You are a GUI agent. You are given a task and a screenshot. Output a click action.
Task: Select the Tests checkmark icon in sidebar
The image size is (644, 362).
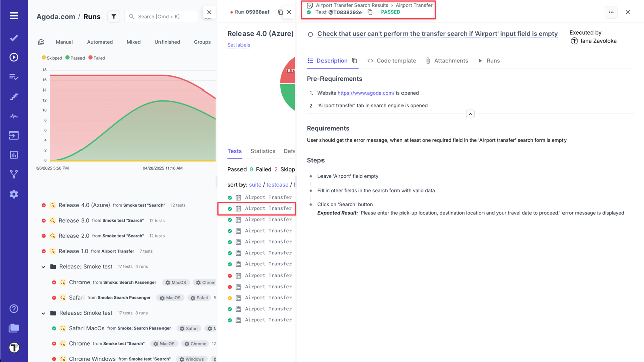click(x=14, y=38)
